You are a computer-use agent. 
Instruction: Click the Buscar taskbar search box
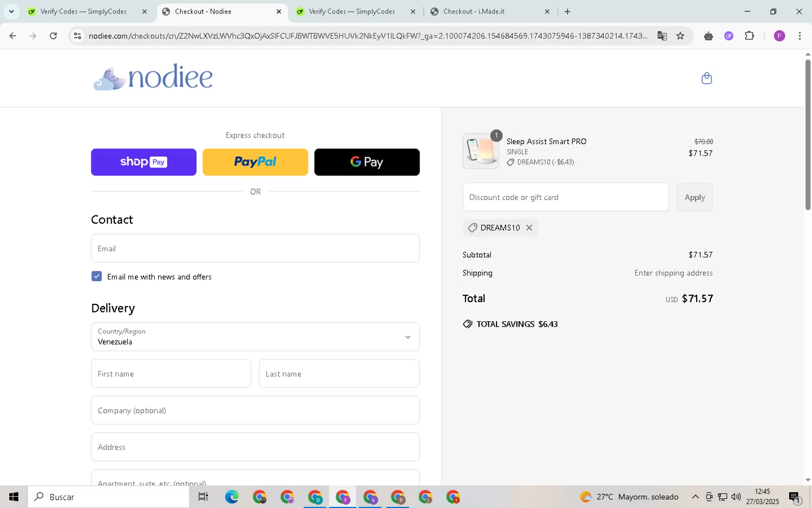[108, 497]
